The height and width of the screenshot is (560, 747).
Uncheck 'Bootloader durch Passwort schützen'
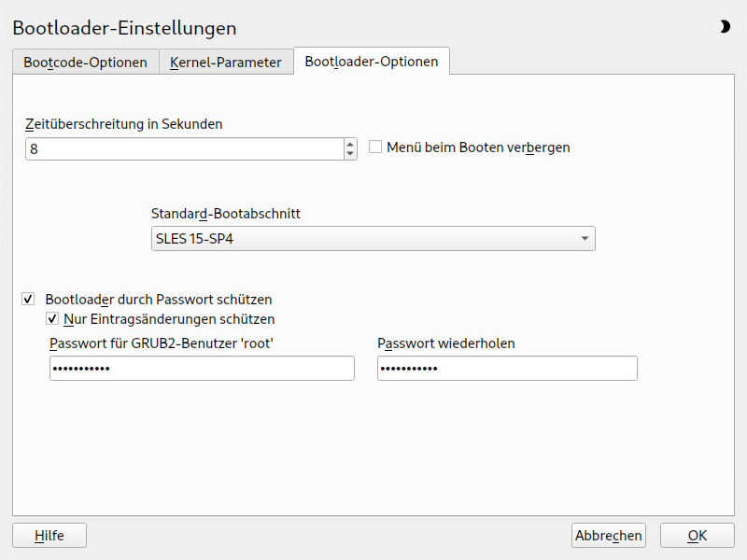pos(28,300)
